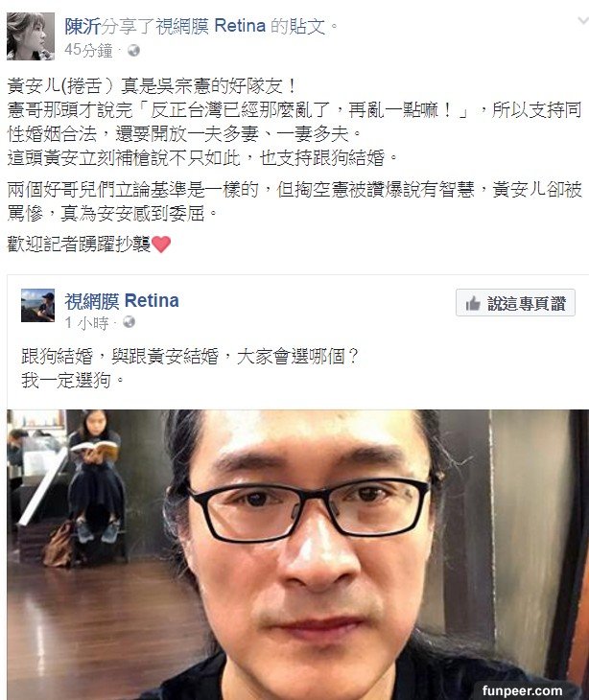Open the 45分鐘 timestamp link

coord(88,50)
